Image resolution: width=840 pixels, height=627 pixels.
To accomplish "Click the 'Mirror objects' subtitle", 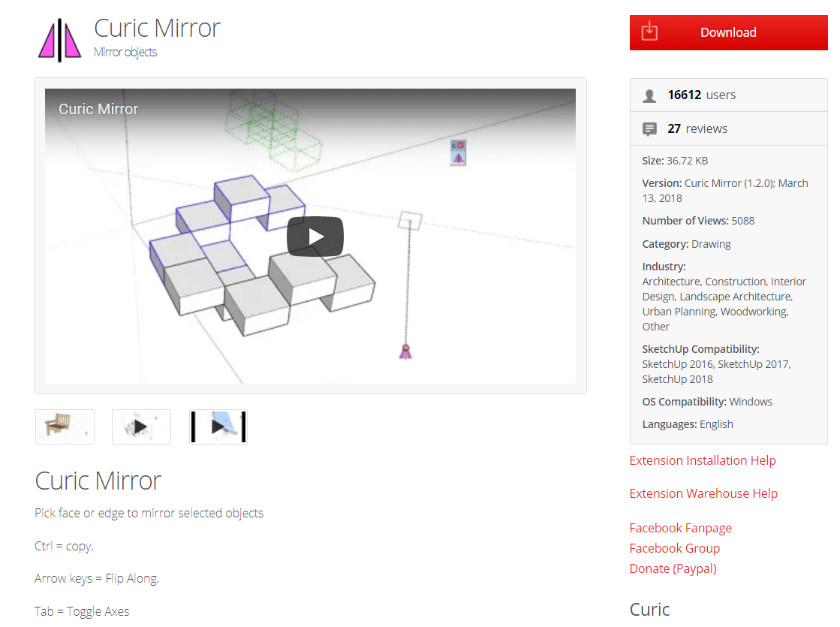I will click(125, 52).
